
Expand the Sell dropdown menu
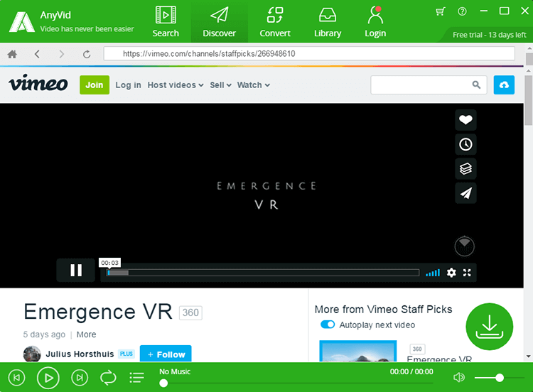pos(220,85)
